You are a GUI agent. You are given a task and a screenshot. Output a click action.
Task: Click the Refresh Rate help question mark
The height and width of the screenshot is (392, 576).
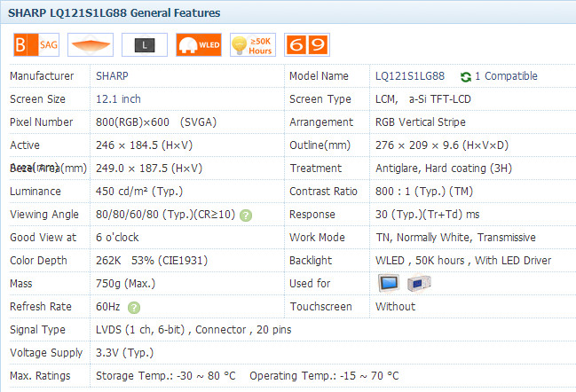click(134, 308)
